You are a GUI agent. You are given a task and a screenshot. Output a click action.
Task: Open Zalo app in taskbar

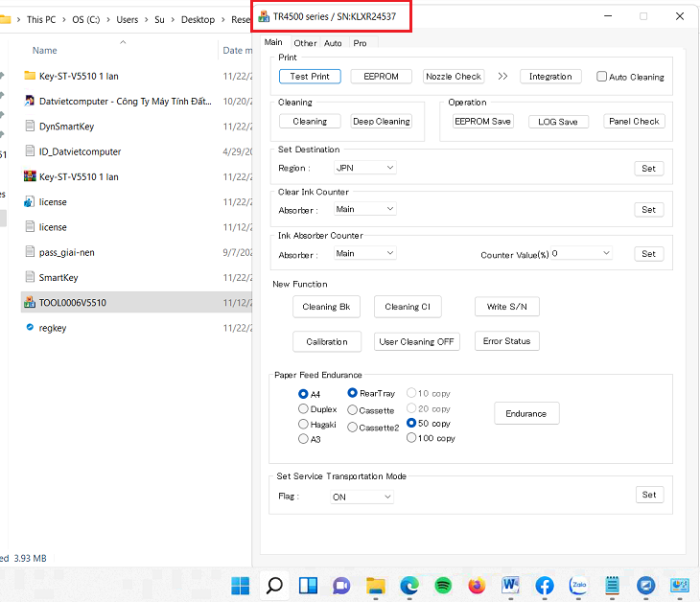pyautogui.click(x=578, y=586)
